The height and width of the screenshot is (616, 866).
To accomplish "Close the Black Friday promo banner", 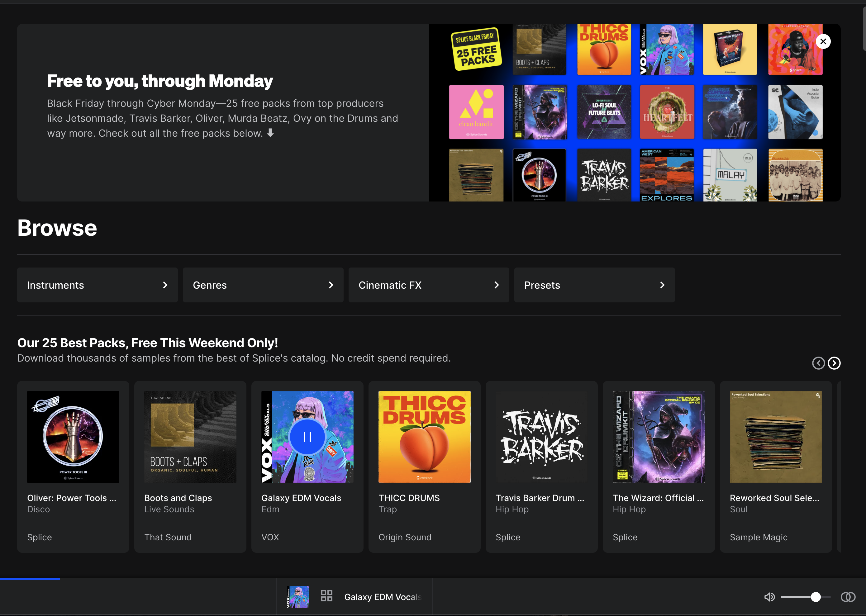I will 823,41.
